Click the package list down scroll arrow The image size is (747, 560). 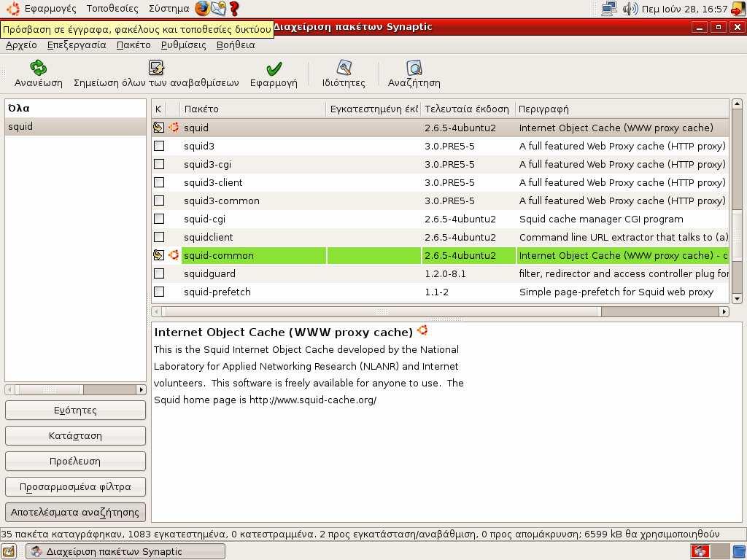(x=737, y=298)
